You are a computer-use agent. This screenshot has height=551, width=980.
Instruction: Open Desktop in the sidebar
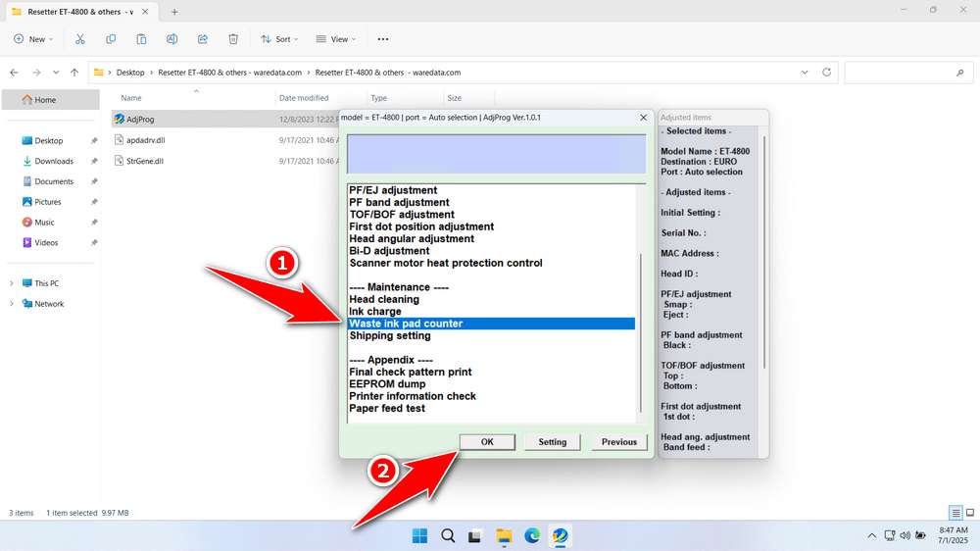[49, 141]
